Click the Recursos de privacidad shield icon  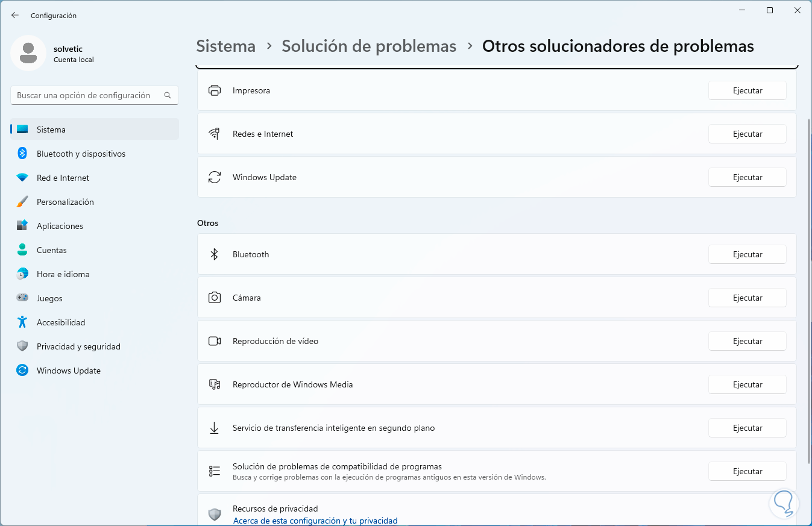click(215, 514)
